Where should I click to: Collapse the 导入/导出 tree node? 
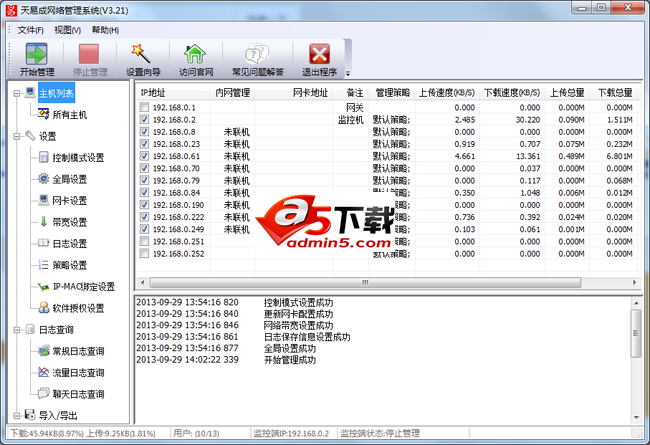[x=16, y=415]
